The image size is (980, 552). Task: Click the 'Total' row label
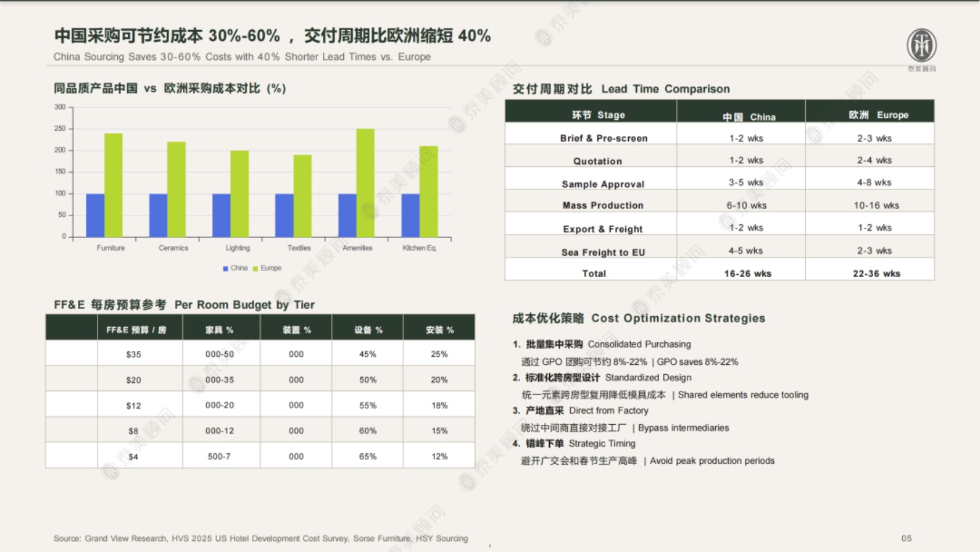point(594,274)
